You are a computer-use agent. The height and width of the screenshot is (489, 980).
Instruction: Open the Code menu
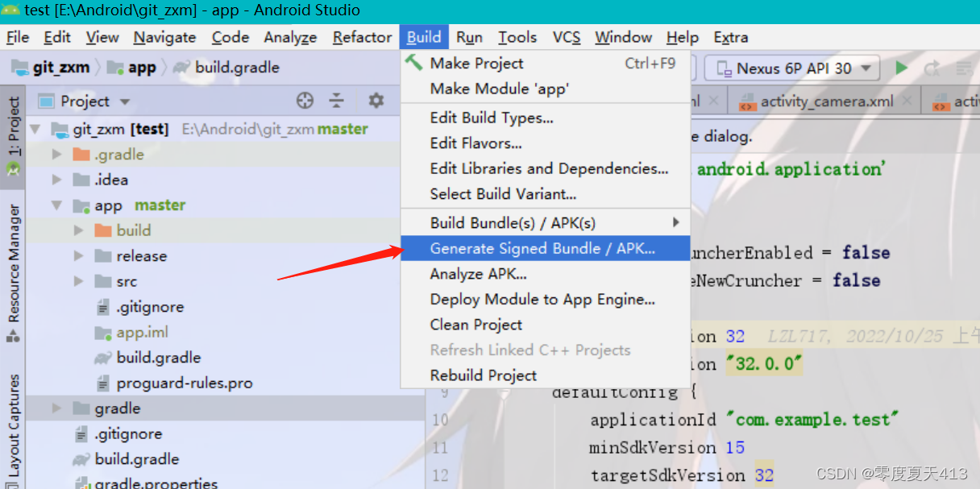(x=230, y=37)
